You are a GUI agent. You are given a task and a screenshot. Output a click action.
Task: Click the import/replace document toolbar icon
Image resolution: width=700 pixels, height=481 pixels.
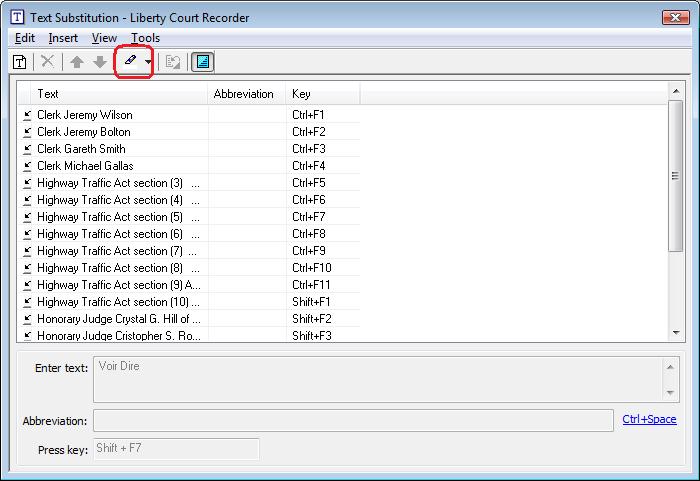[172, 62]
